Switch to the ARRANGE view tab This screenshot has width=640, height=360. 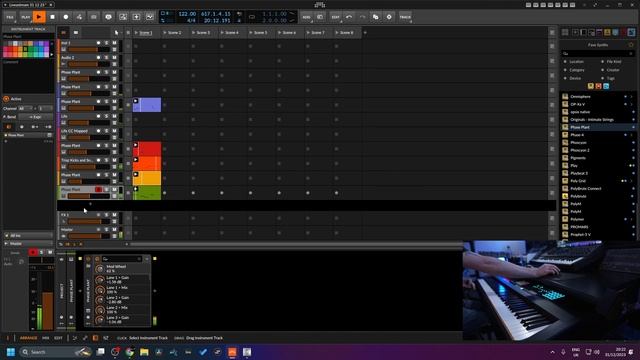point(28,338)
